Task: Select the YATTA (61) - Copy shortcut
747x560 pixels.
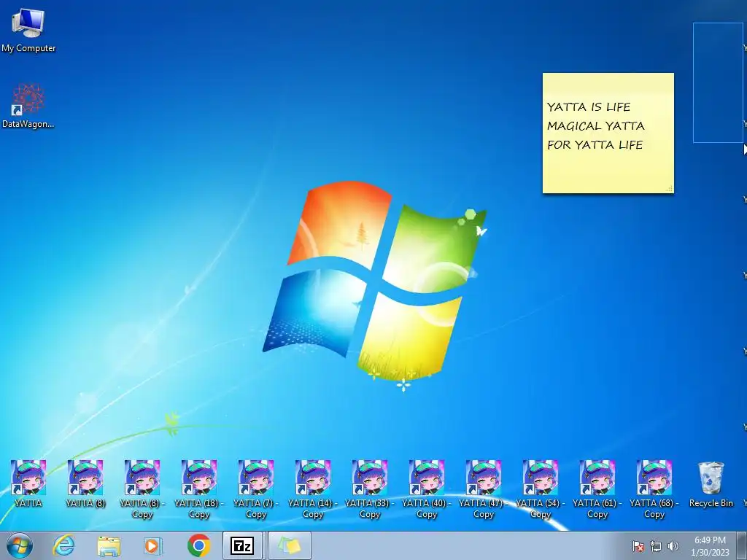Action: (597, 489)
